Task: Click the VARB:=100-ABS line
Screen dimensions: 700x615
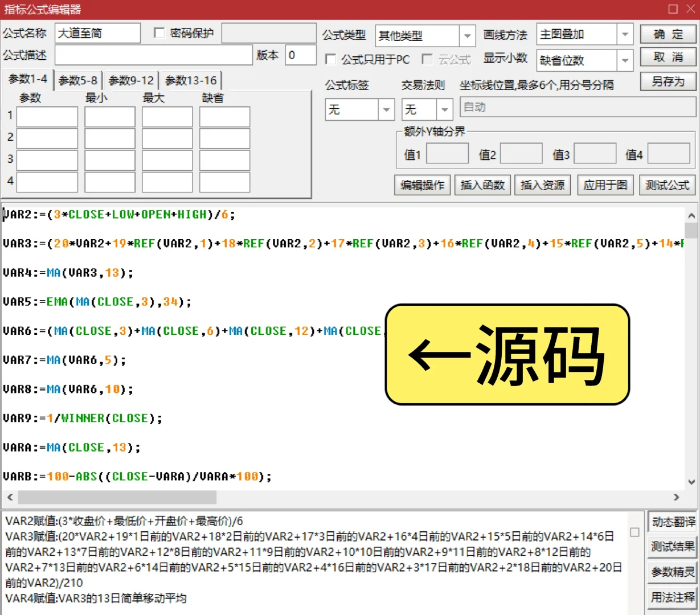Action: pos(137,476)
